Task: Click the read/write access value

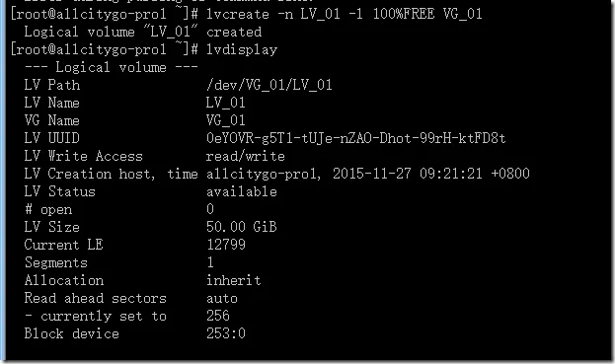Action: pos(246,156)
